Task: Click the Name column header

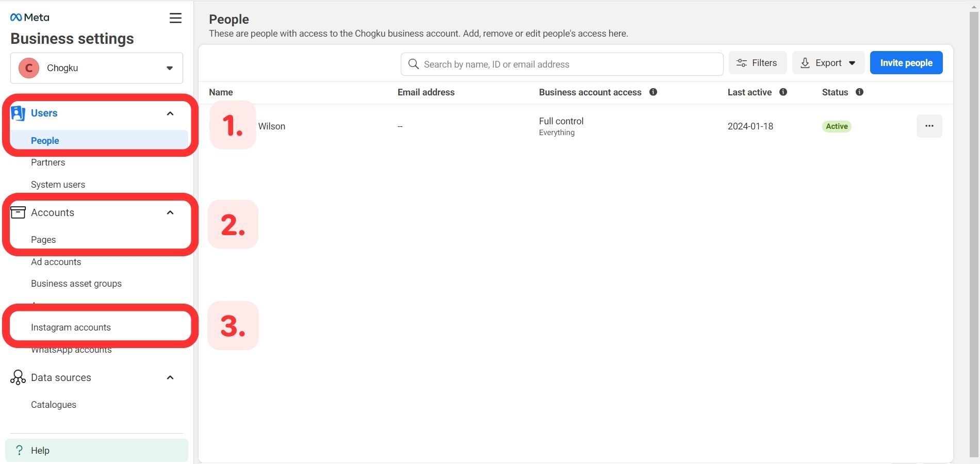Action: tap(221, 92)
